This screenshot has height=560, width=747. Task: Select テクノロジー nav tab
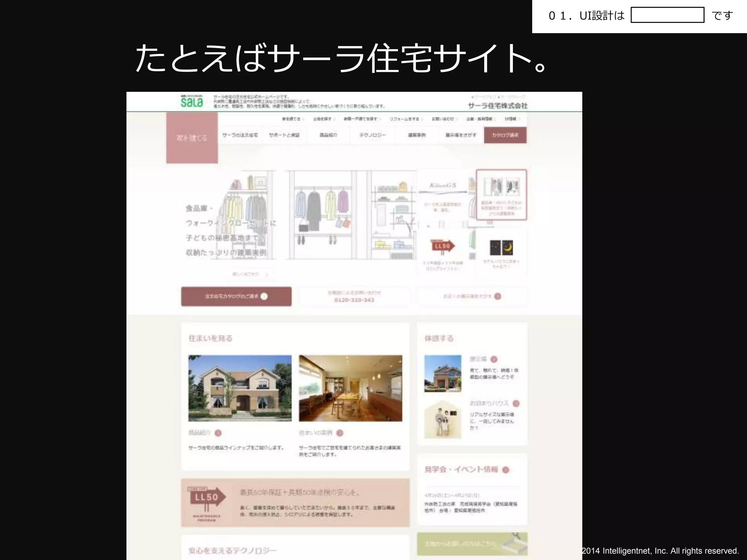tap(372, 135)
